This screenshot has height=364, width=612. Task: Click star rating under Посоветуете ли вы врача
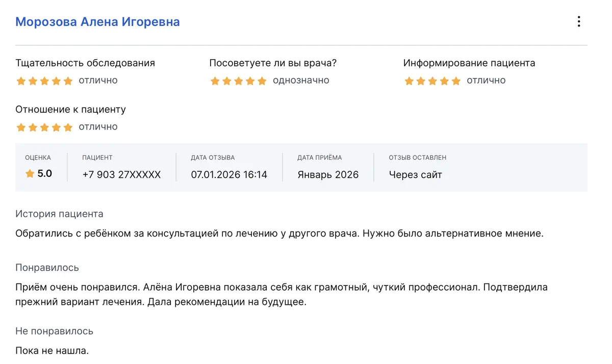(238, 81)
